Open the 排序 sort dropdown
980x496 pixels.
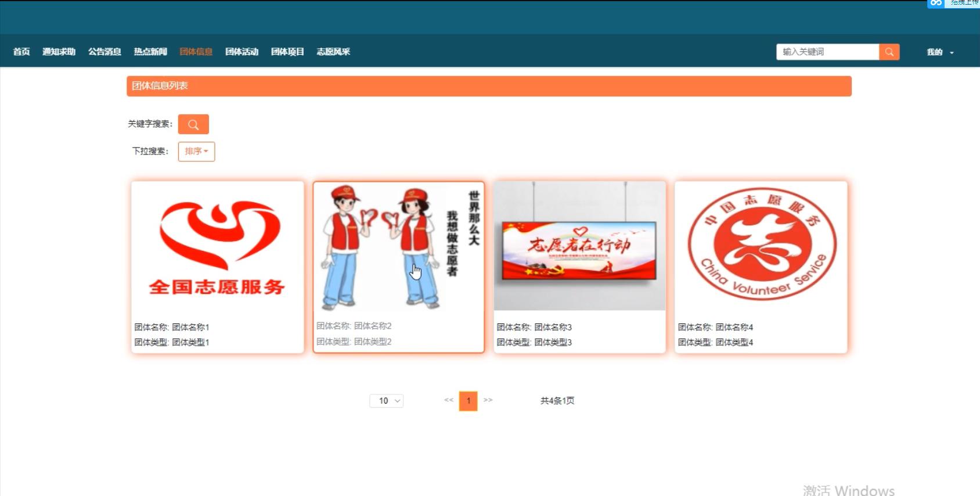tap(196, 152)
